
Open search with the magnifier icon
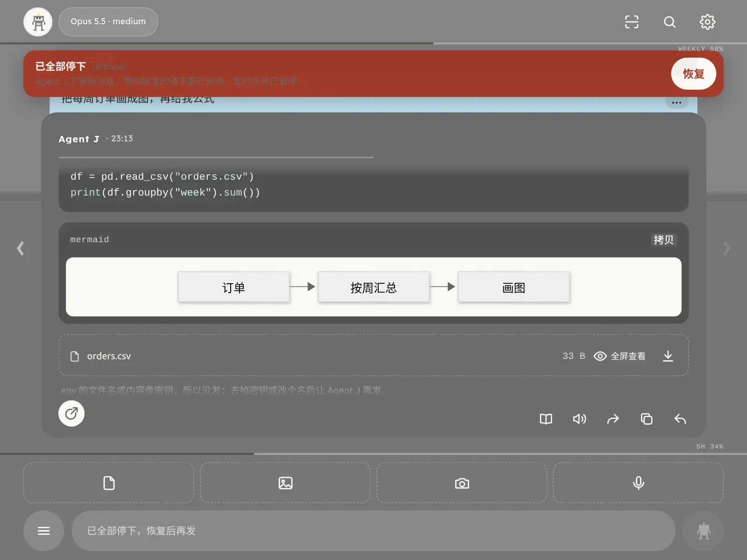pos(669,22)
